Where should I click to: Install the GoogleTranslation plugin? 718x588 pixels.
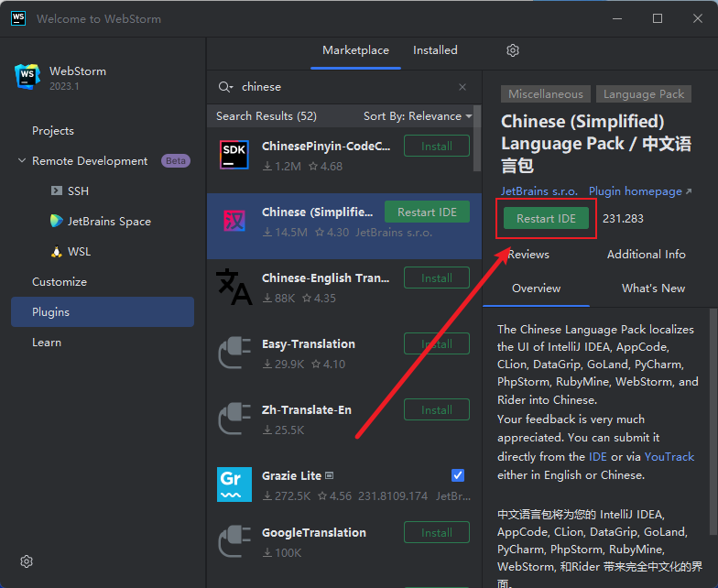pyautogui.click(x=437, y=533)
